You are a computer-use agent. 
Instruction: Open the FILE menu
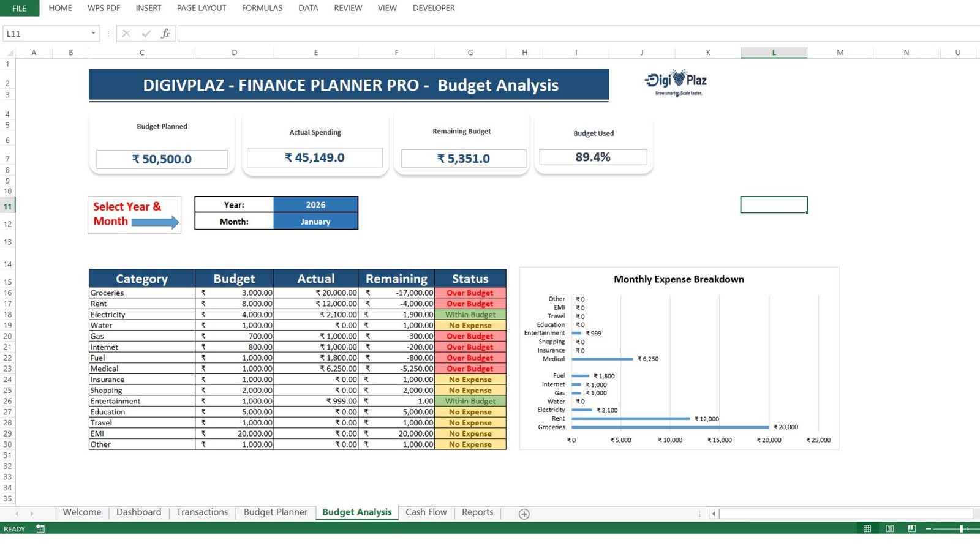pyautogui.click(x=20, y=8)
